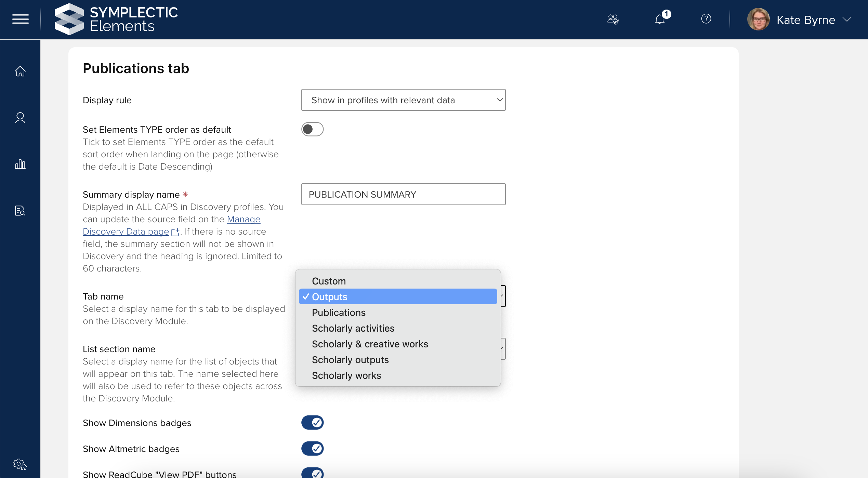868x478 pixels.
Task: Pick the Custom option
Action: (329, 281)
